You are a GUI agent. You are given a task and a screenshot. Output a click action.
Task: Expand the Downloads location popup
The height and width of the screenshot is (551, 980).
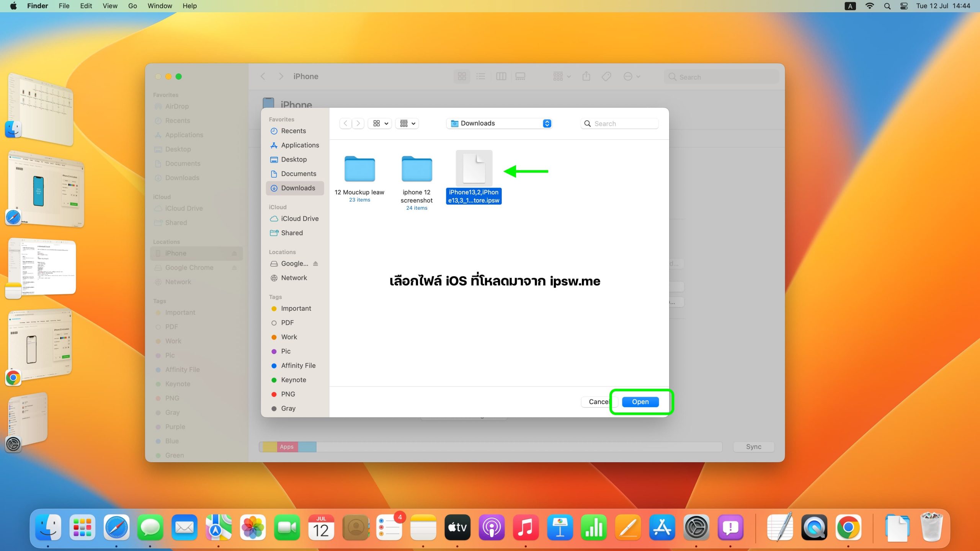[x=547, y=123]
